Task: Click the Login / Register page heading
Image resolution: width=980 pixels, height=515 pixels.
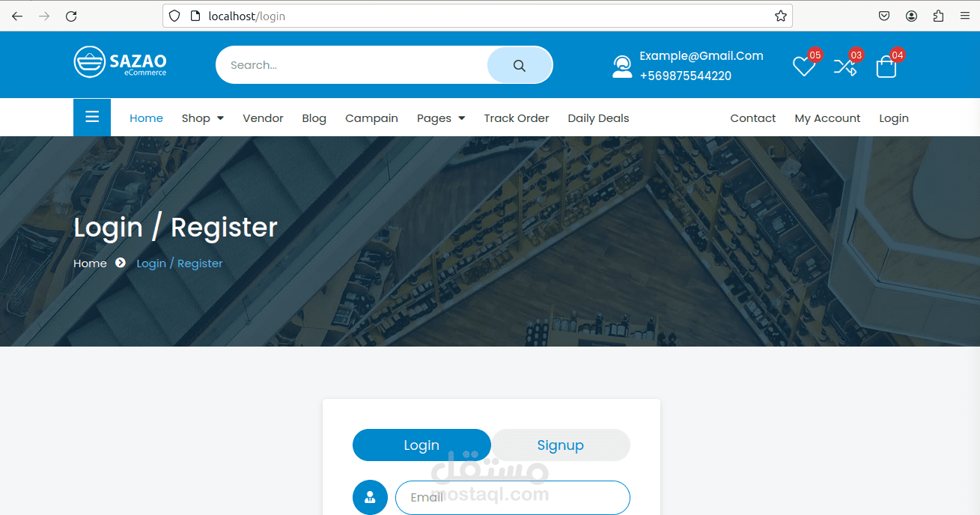Action: 176,227
